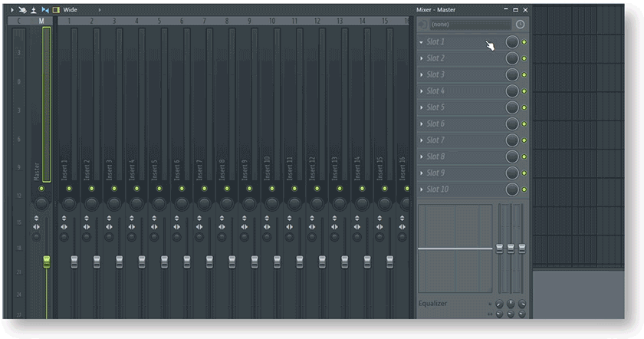Invert phase arrows on Insert 6

pos(176,218)
